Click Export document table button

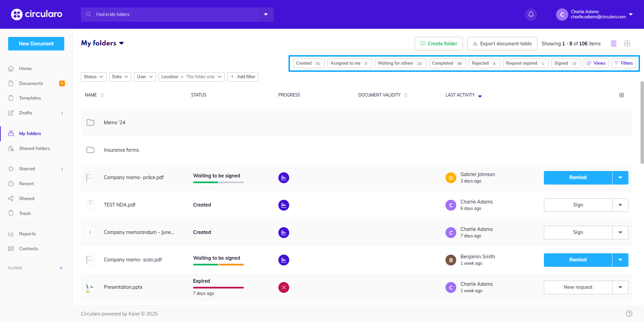point(502,44)
